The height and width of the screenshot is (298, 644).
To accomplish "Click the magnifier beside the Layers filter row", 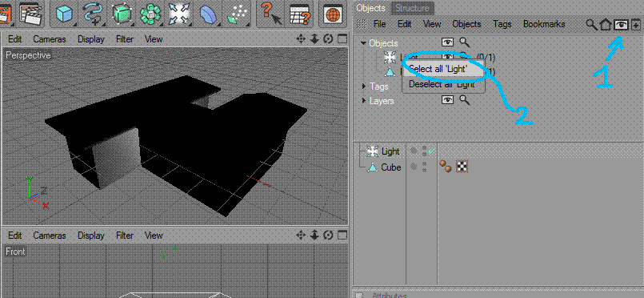I will pyautogui.click(x=464, y=99).
